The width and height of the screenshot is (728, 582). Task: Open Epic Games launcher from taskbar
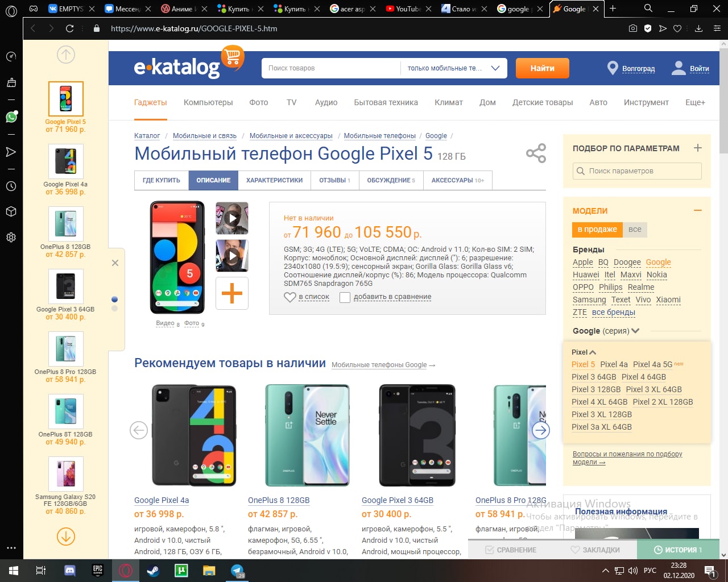[x=98, y=570]
